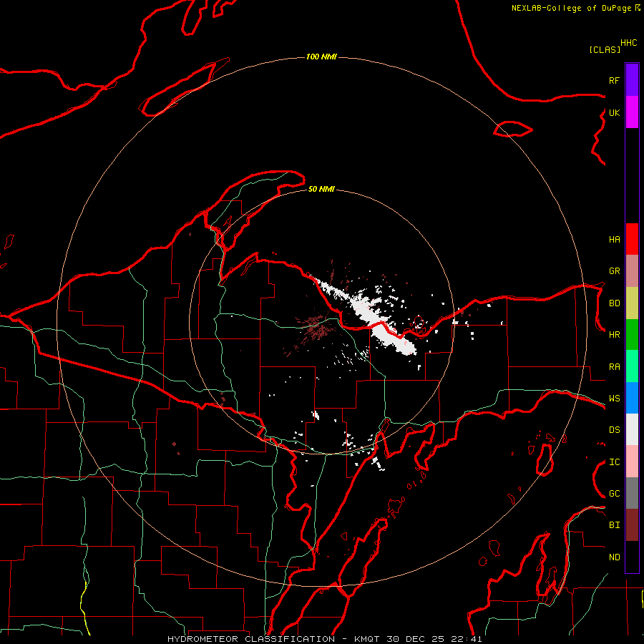Click the ND black legend swatch
The width and height of the screenshot is (644, 644).
point(632,557)
